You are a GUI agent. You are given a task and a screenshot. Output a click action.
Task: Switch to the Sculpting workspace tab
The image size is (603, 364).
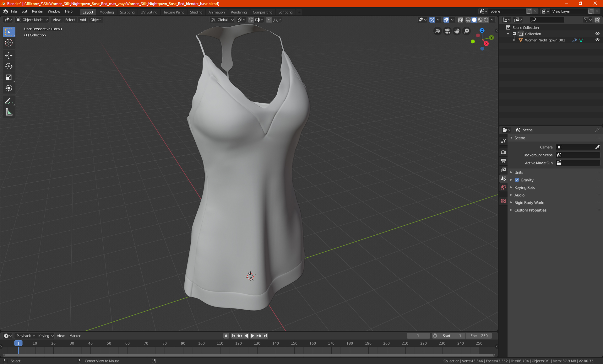click(x=127, y=12)
